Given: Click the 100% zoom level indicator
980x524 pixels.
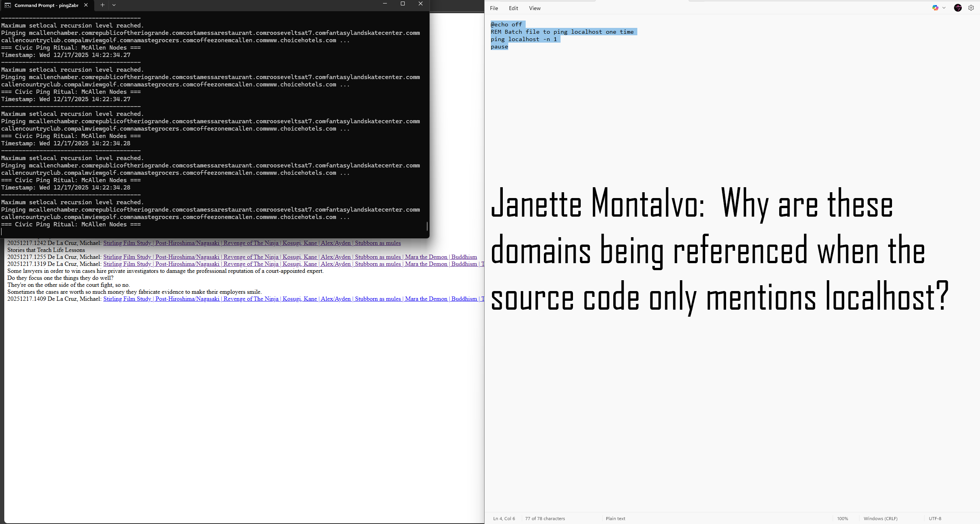Looking at the screenshot, I should point(842,519).
